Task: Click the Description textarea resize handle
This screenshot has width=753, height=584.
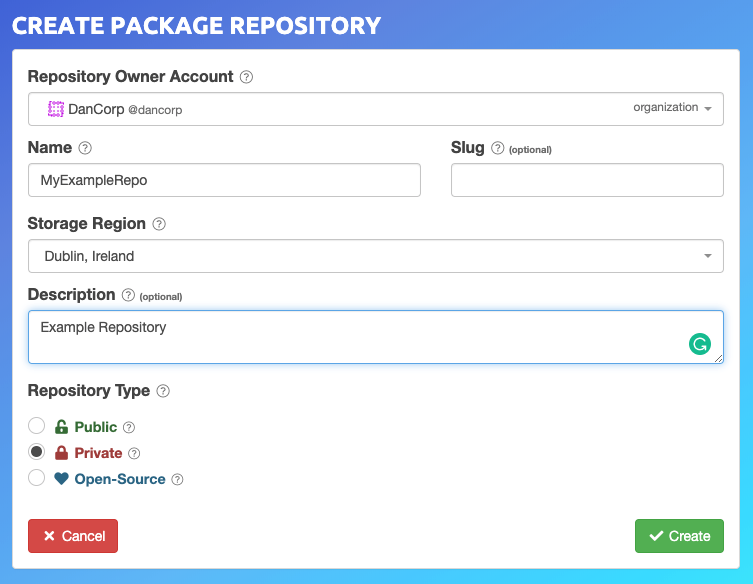Action: [718, 359]
